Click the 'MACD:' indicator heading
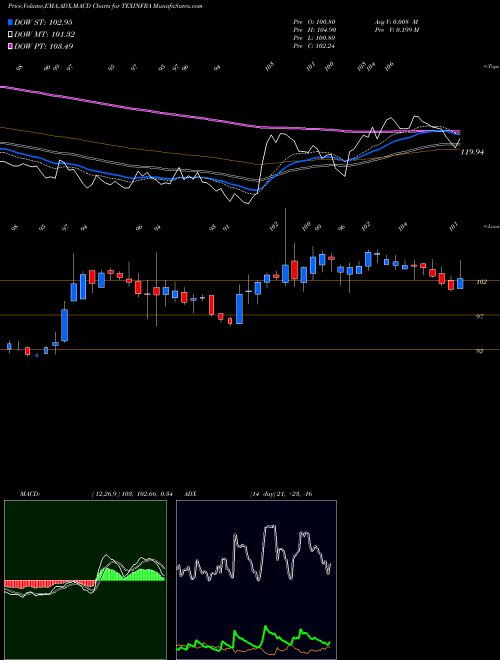500x660 pixels. point(30,494)
